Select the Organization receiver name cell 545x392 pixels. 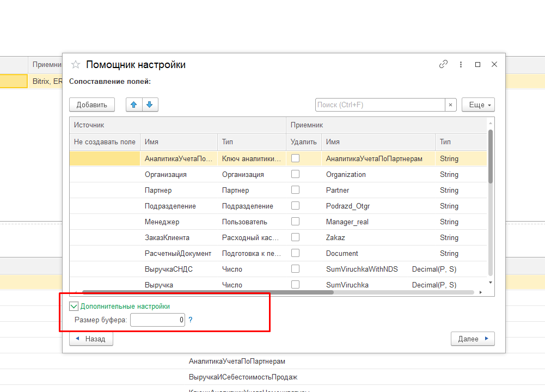click(378, 174)
